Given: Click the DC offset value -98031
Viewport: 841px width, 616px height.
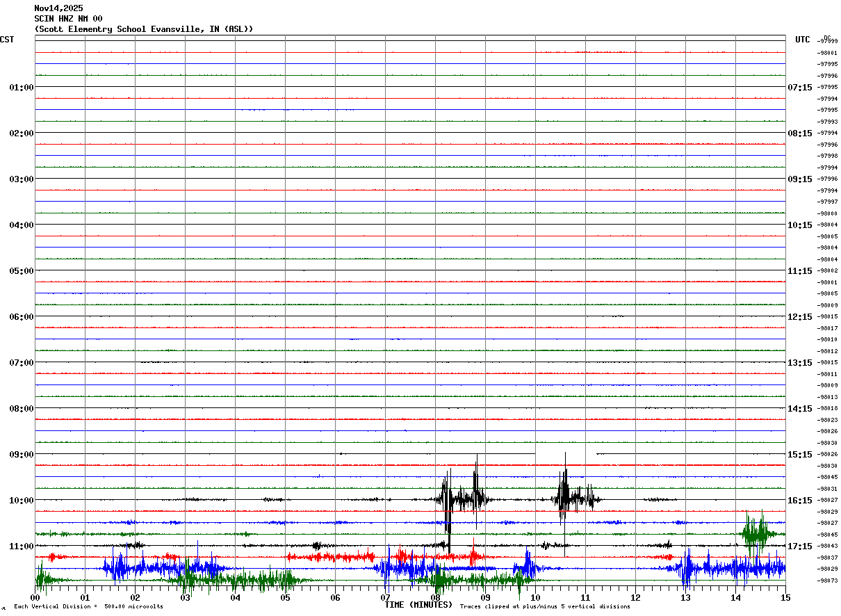Looking at the screenshot, I should [828, 489].
